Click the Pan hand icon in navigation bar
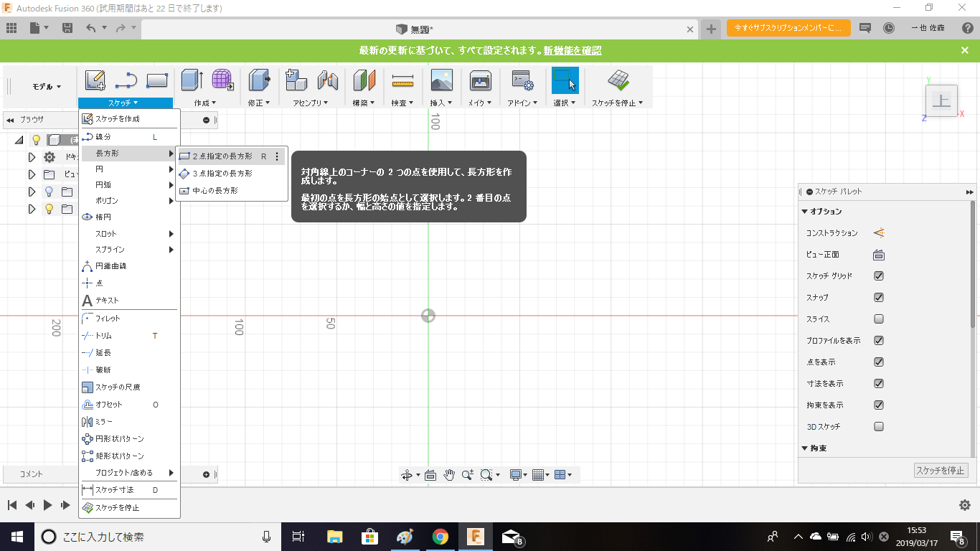The width and height of the screenshot is (980, 551). point(450,474)
